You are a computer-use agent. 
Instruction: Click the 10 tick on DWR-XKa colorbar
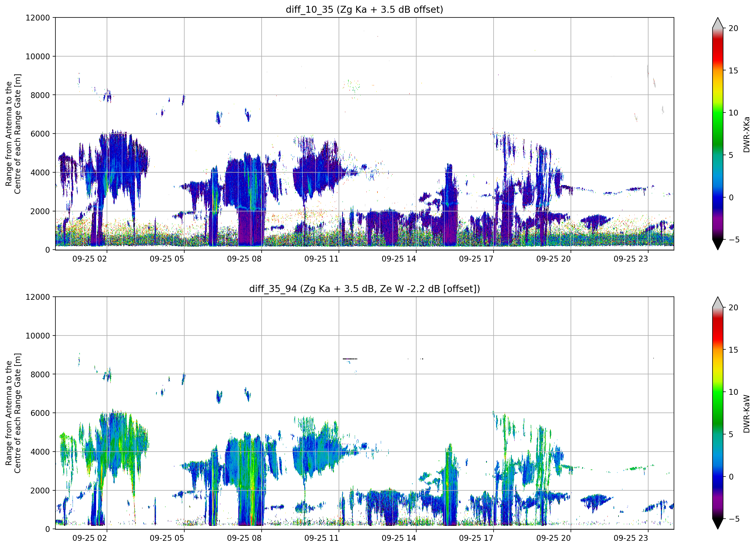[733, 113]
